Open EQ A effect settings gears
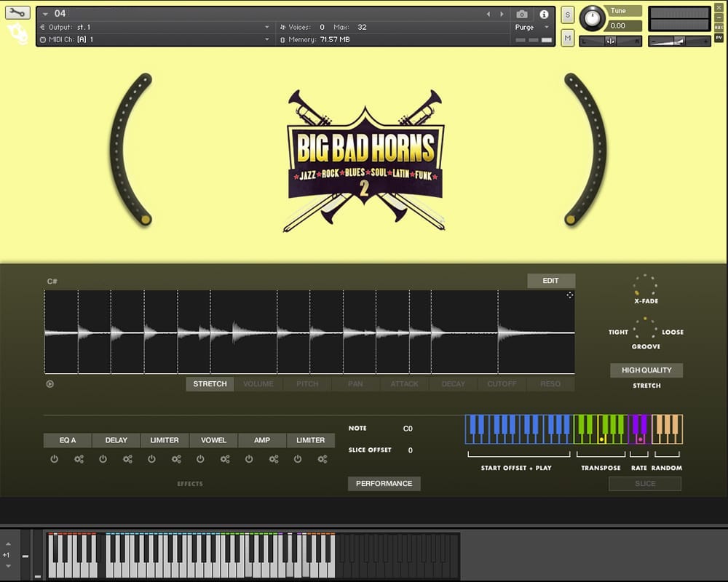This screenshot has height=582, width=728. [x=79, y=459]
